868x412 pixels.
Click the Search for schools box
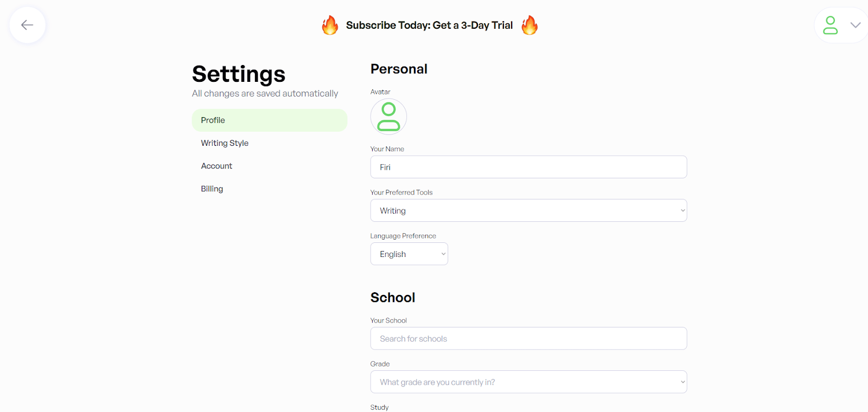tap(528, 338)
